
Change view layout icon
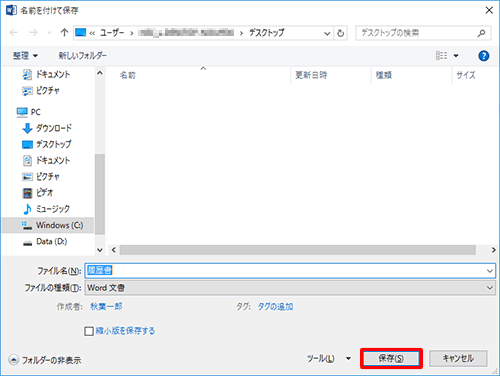[442, 55]
